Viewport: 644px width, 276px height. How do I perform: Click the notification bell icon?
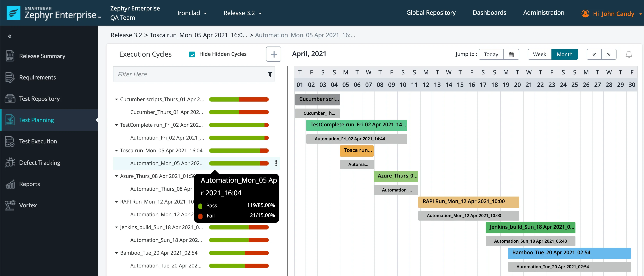(629, 54)
